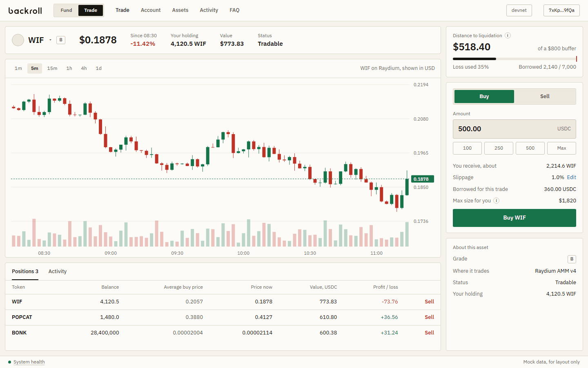Switch to the Activity tab below chart
The height and width of the screenshot is (368, 588).
coord(58,272)
